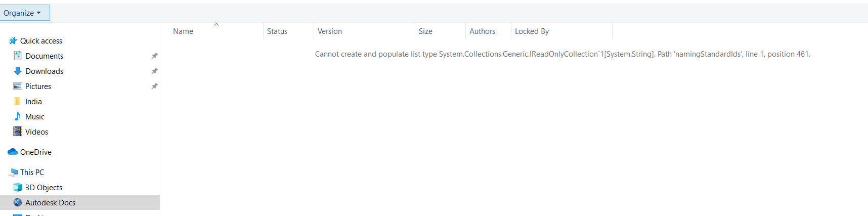Screen dimensions: 868x216
Task: Click the 3D Objects cube icon
Action: point(18,187)
